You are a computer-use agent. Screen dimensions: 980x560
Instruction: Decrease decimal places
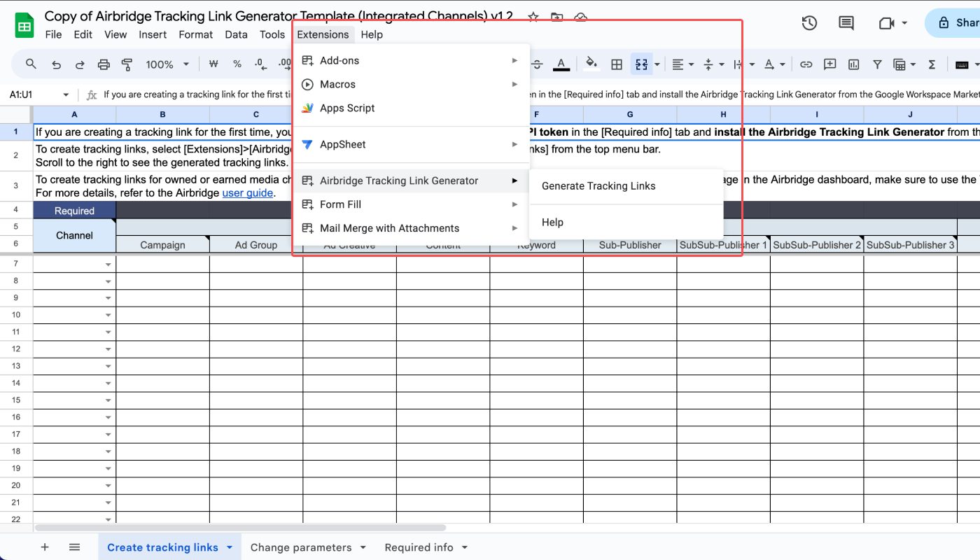pos(260,64)
